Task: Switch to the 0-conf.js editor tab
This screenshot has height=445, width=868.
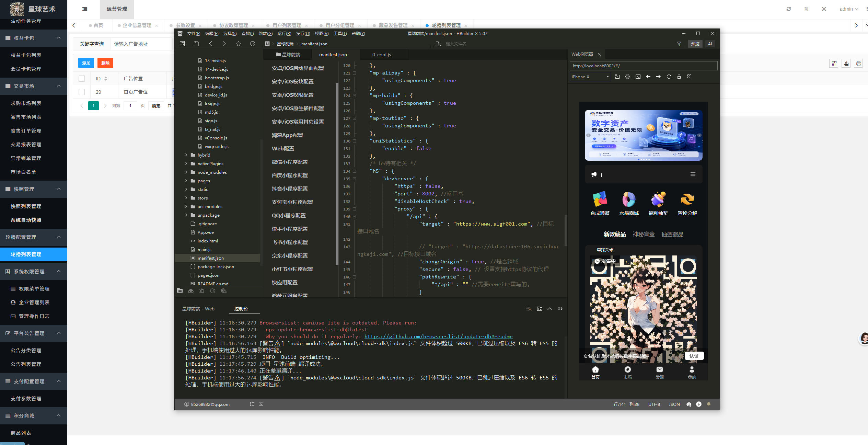Action: [382, 55]
